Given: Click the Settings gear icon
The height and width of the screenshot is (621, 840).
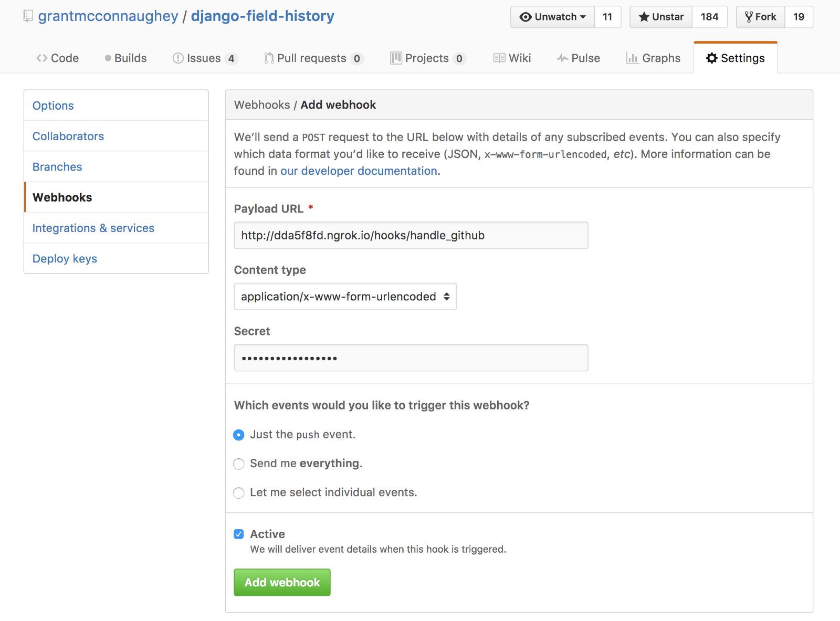Looking at the screenshot, I should (x=711, y=58).
